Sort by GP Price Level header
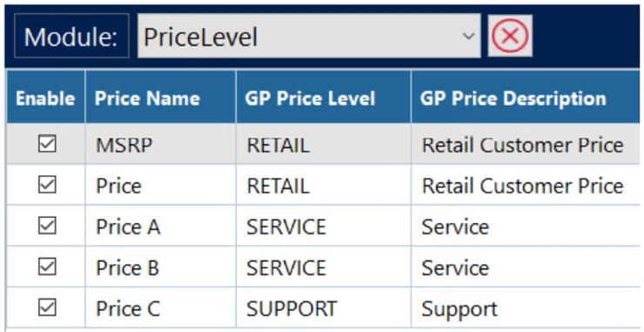The width and height of the screenshot is (644, 332). tap(324, 97)
